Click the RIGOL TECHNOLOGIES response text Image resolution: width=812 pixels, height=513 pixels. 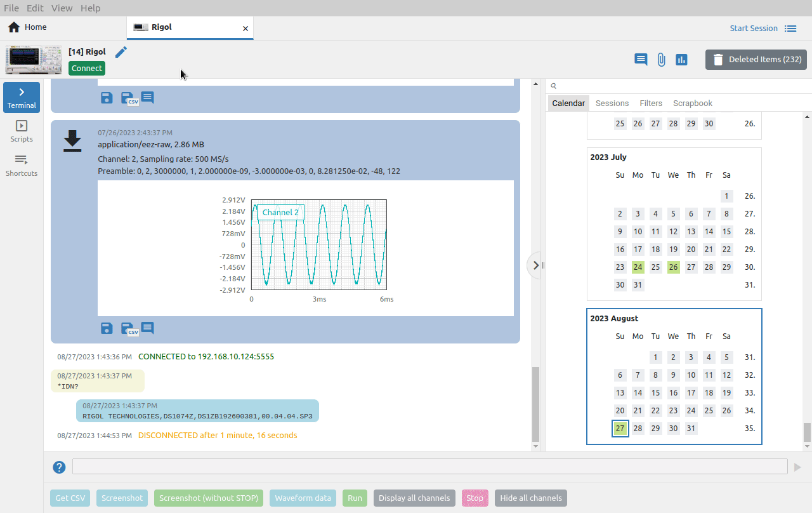(197, 416)
